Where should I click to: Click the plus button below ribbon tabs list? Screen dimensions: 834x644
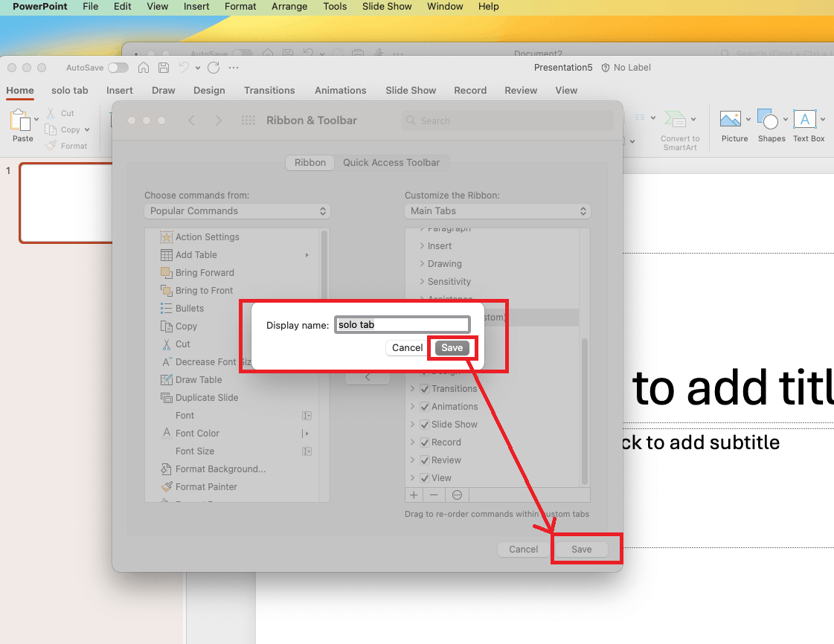[x=414, y=495]
